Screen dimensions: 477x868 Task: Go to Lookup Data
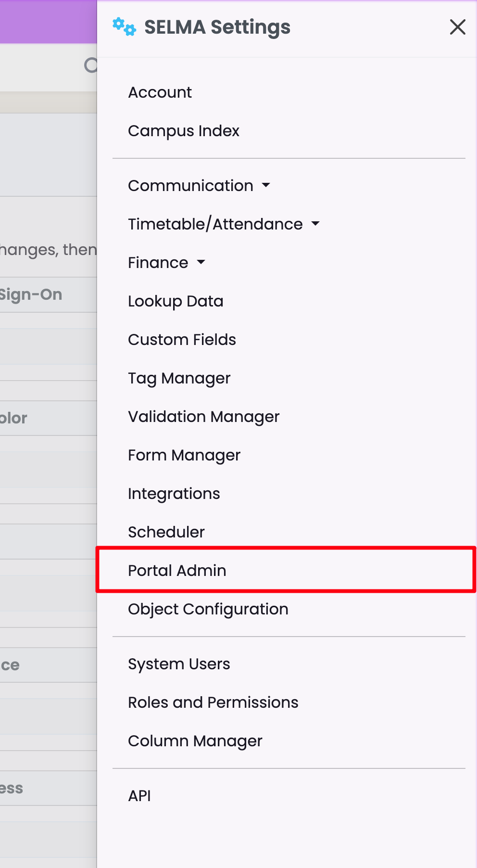(176, 301)
